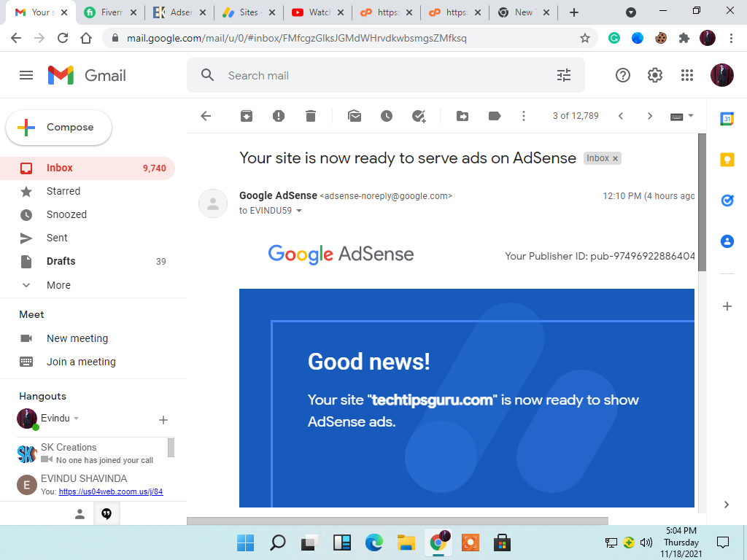Open the Snoozed folder
The width and height of the screenshot is (747, 560).
[x=88, y=215]
